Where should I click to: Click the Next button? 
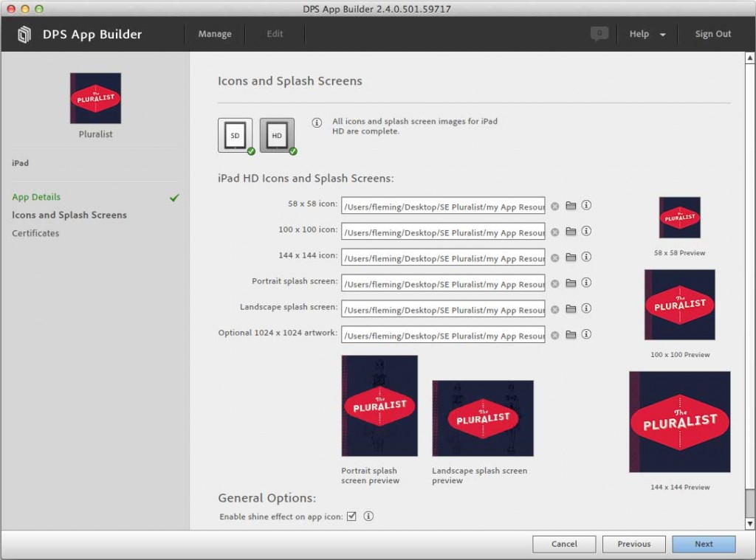coord(704,544)
